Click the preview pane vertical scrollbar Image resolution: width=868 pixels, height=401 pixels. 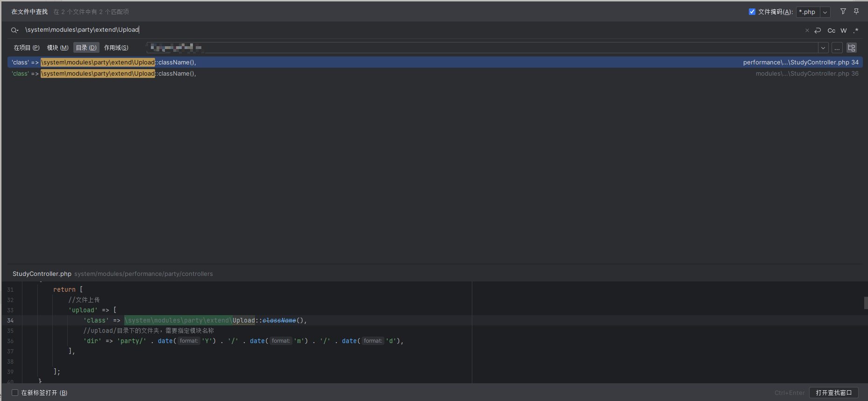click(x=865, y=303)
